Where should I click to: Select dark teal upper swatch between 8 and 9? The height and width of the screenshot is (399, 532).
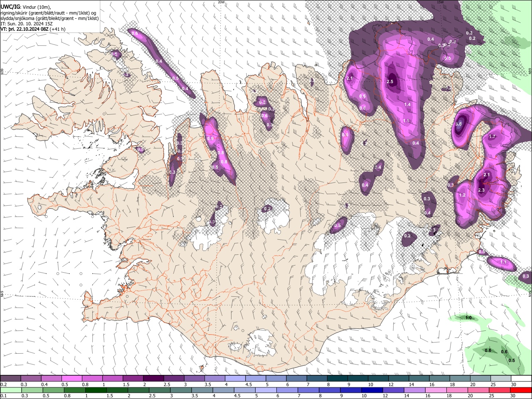coord(337,379)
